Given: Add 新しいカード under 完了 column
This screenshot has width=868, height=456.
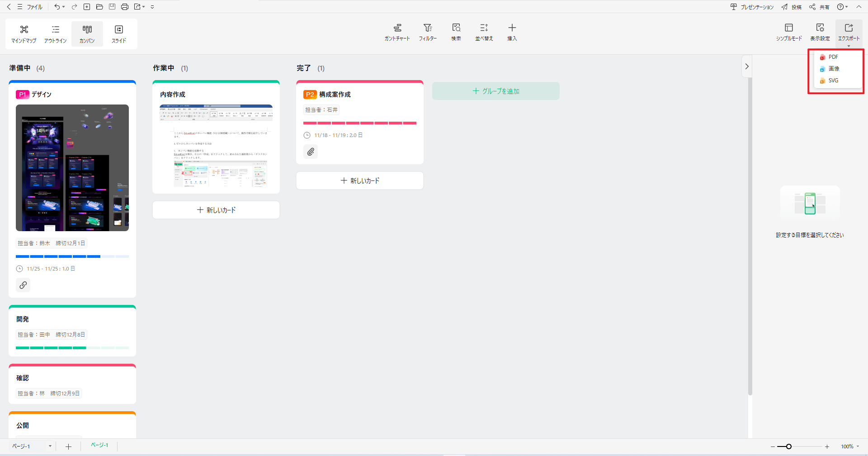Looking at the screenshot, I should coord(360,180).
